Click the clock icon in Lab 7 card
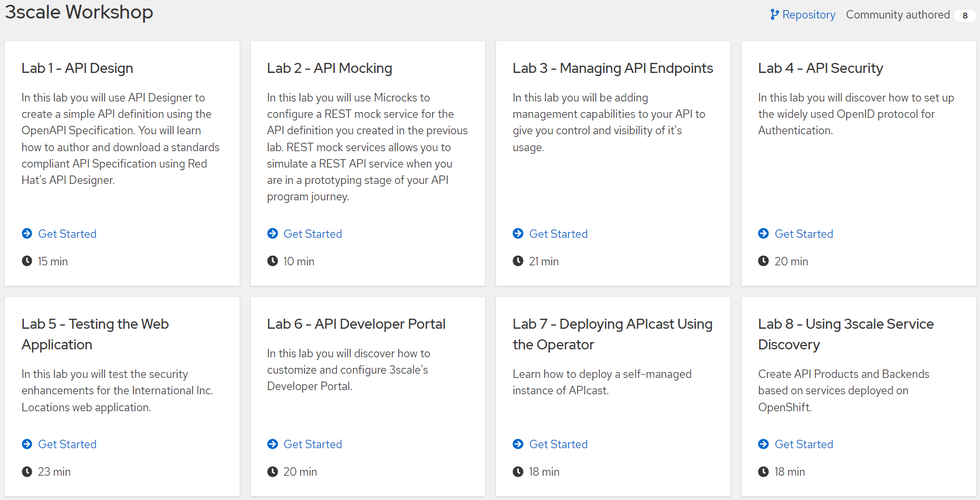The image size is (980, 500). coord(518,471)
